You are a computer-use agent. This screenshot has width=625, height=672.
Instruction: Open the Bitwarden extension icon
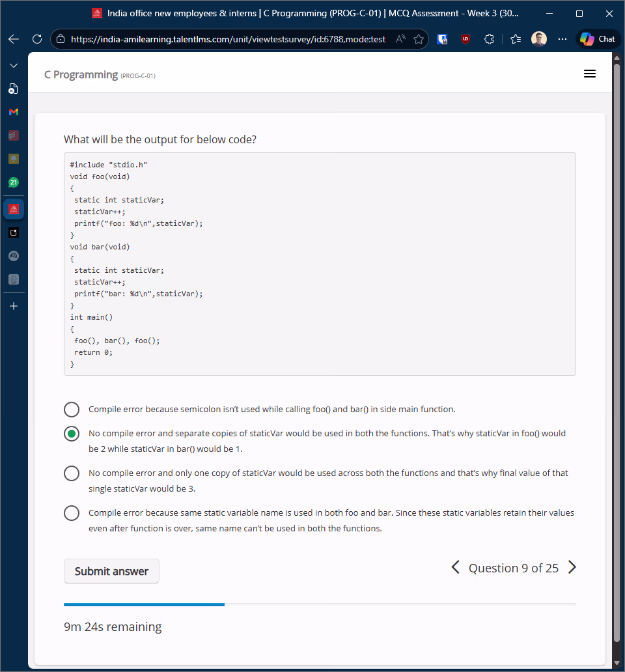442,39
